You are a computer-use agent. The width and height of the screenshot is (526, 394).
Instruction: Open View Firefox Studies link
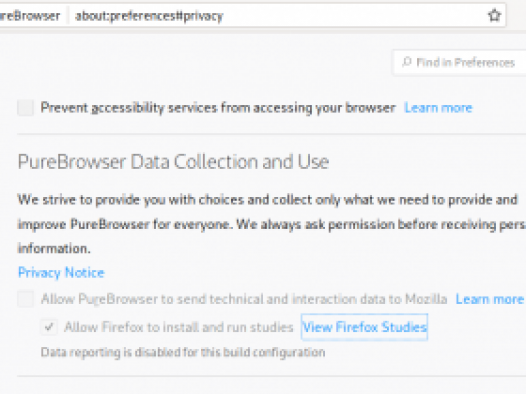364,327
